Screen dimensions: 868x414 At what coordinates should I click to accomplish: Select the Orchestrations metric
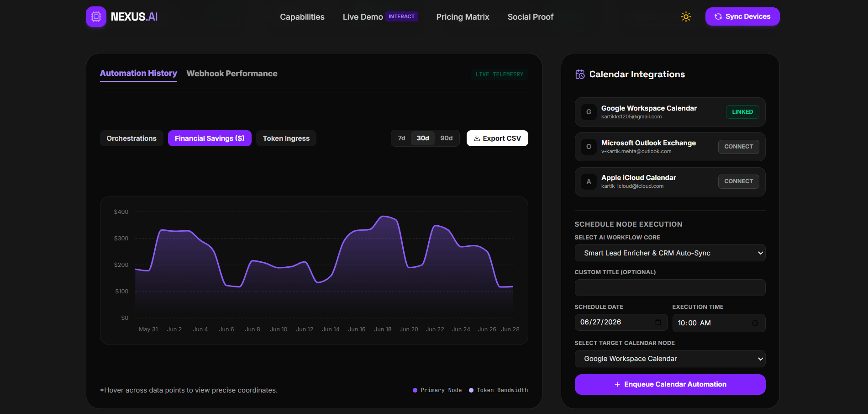click(132, 138)
